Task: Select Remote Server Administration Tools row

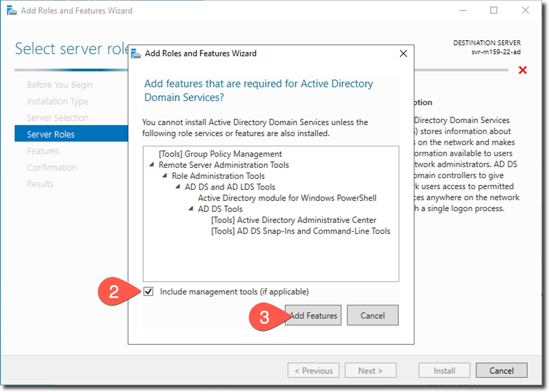Action: pyautogui.click(x=224, y=165)
